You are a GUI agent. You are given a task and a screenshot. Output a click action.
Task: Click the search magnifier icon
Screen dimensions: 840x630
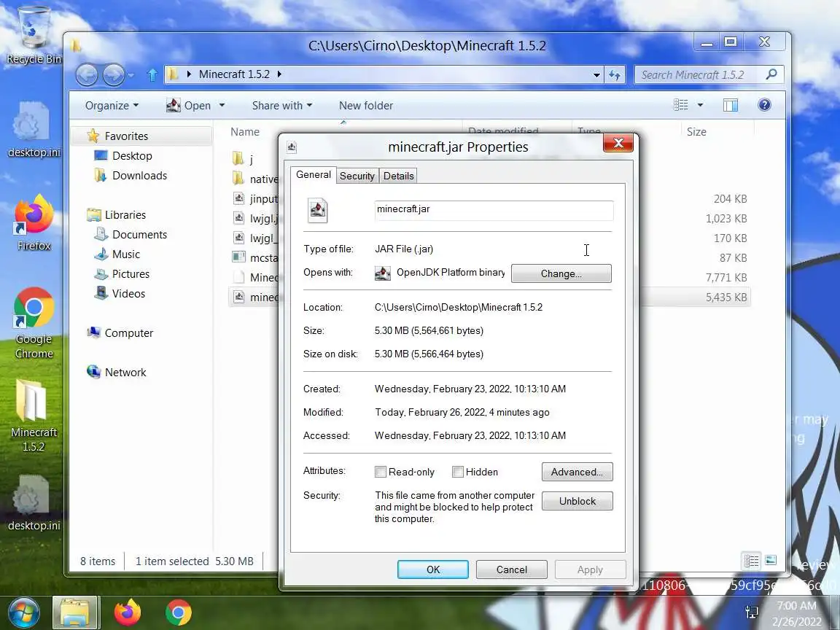[771, 74]
